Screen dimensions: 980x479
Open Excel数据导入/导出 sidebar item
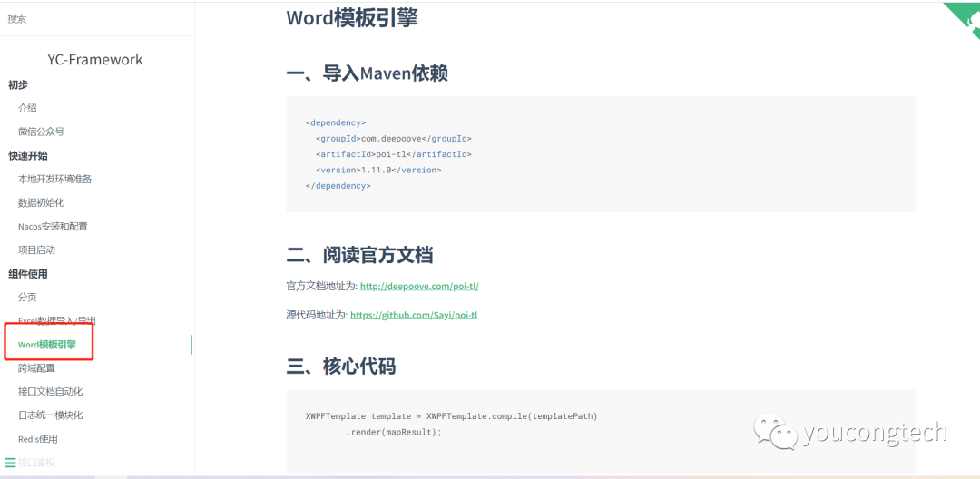click(x=57, y=321)
